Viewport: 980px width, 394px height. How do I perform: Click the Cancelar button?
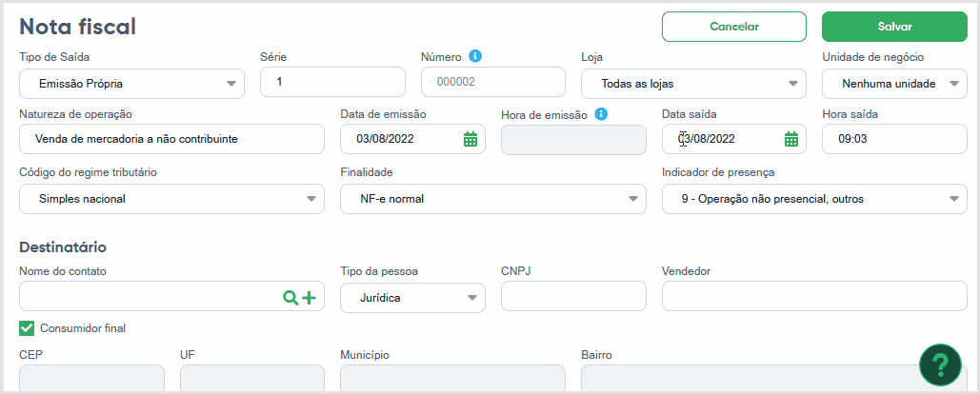(x=734, y=27)
